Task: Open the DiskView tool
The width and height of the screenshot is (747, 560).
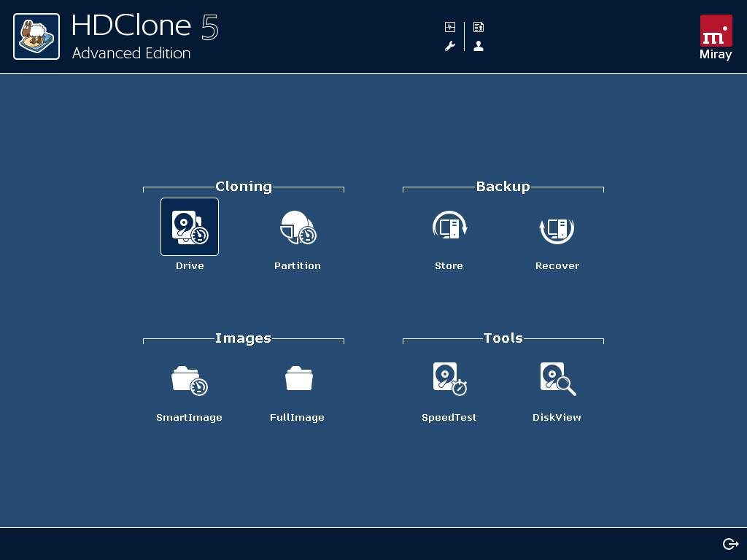Action: coord(558,378)
